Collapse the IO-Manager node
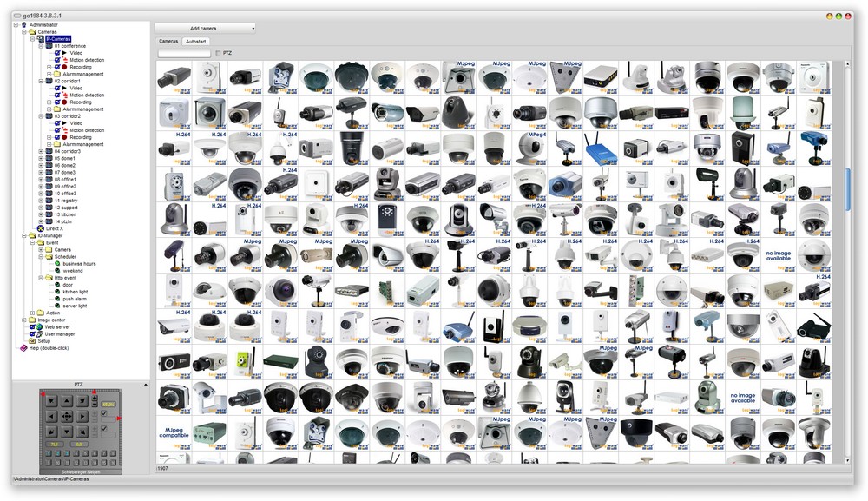The height and width of the screenshot is (501, 868). tap(24, 235)
